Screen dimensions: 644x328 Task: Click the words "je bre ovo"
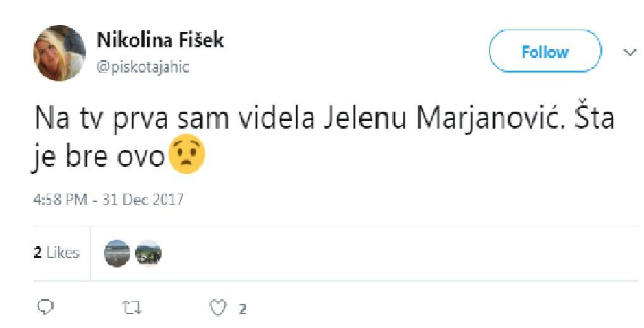98,155
